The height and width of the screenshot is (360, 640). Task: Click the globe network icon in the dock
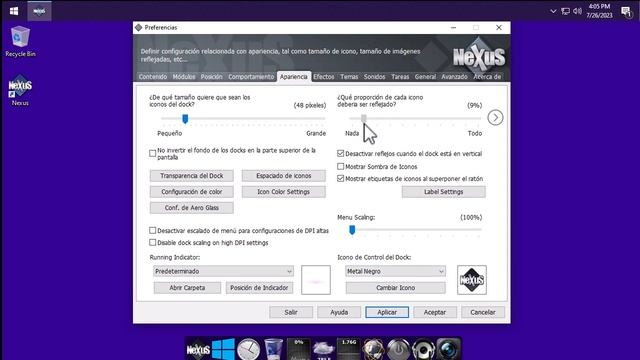pyautogui.click(x=373, y=349)
